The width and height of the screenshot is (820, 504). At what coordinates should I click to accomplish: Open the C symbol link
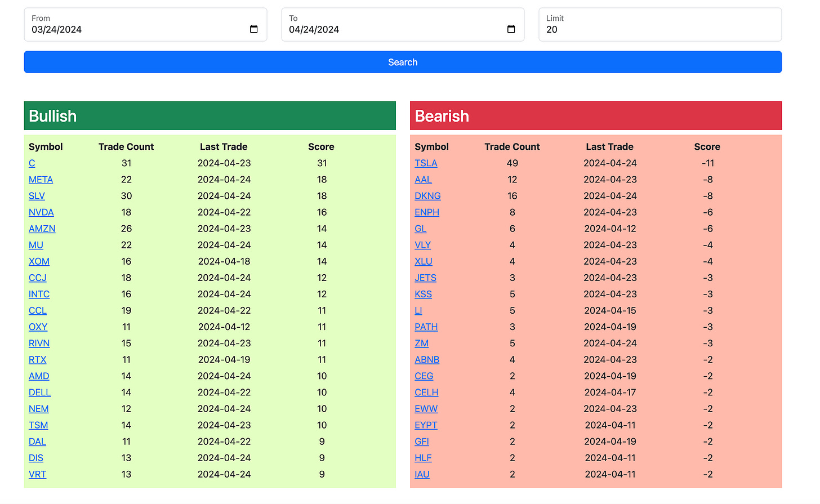pos(32,163)
